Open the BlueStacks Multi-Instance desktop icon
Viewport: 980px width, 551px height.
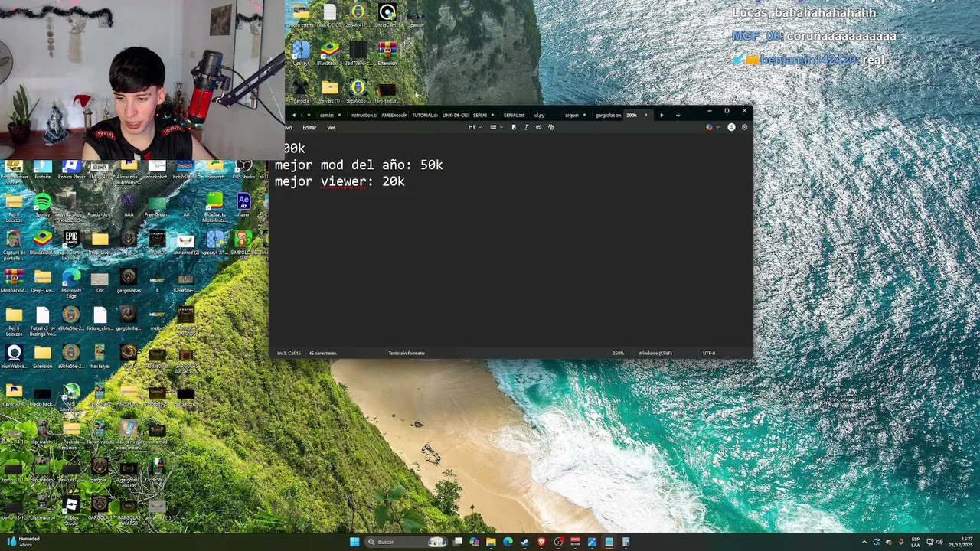215,207
